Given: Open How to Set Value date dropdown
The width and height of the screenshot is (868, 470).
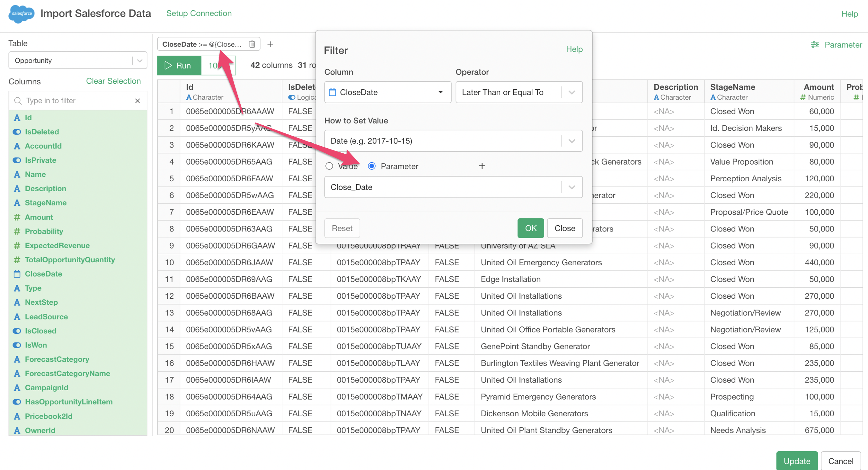Looking at the screenshot, I should pos(571,141).
